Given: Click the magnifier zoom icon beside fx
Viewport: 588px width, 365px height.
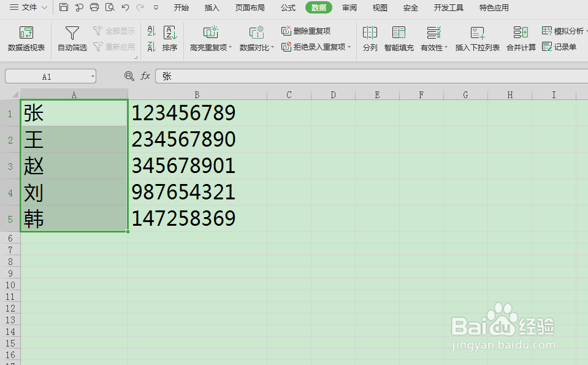Looking at the screenshot, I should [129, 76].
